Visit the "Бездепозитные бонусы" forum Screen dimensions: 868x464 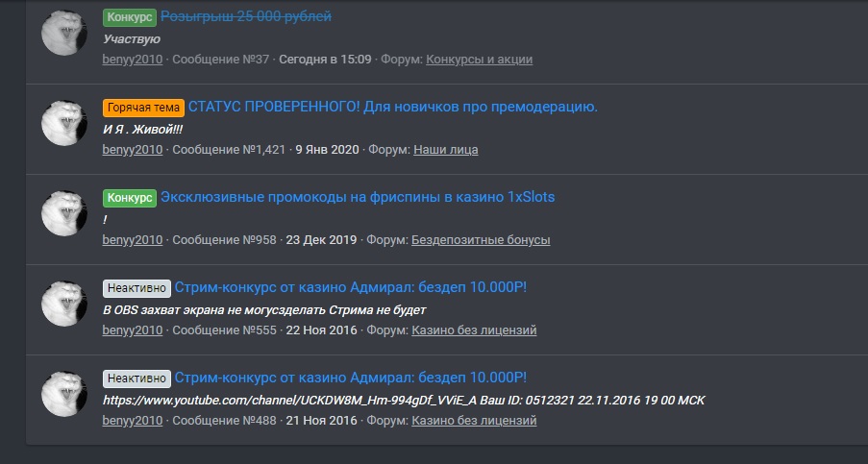[481, 240]
